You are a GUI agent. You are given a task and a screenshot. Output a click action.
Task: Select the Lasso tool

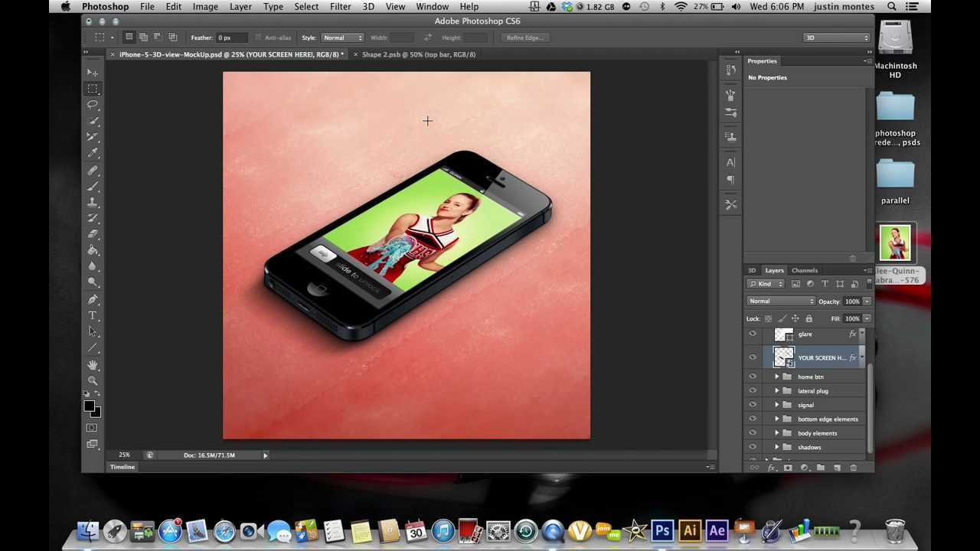pyautogui.click(x=93, y=105)
